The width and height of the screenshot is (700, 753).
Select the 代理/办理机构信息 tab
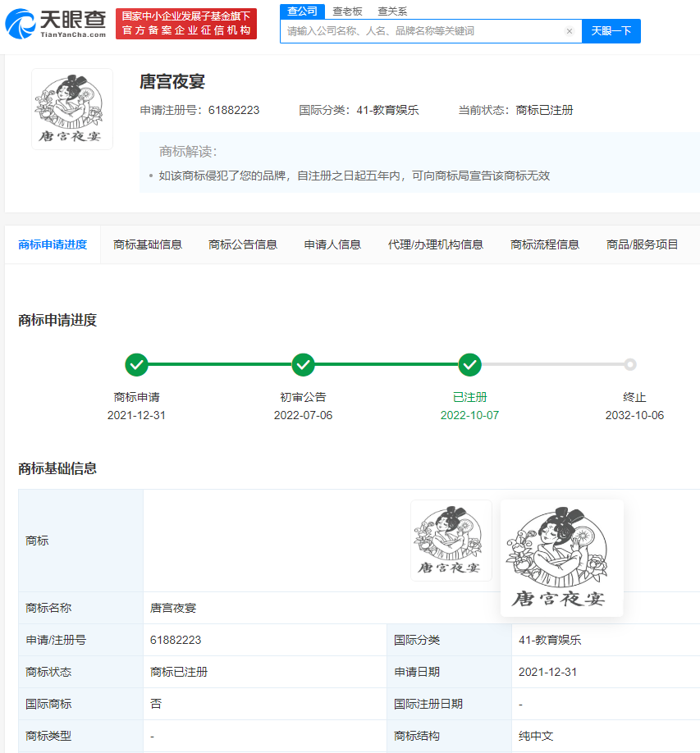[435, 244]
